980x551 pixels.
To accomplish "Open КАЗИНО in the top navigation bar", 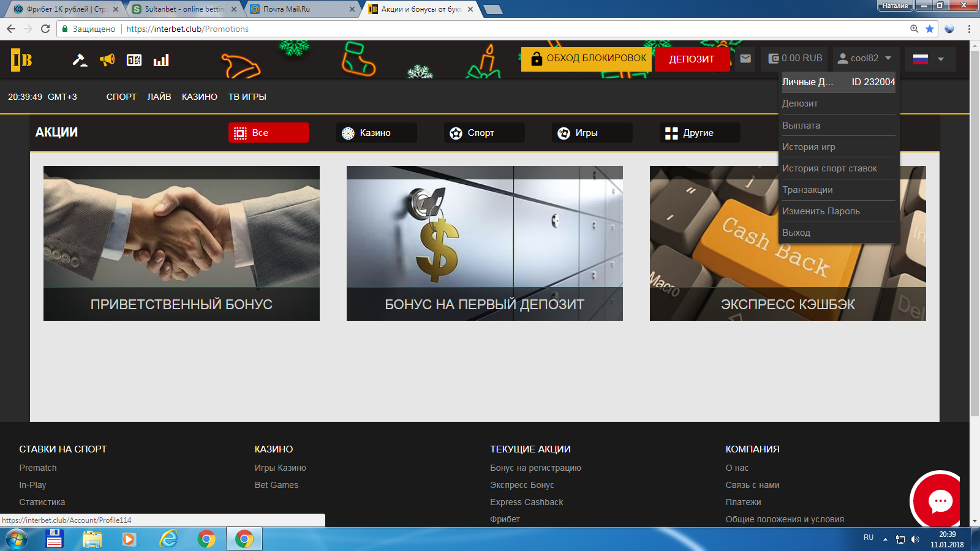I will point(200,97).
